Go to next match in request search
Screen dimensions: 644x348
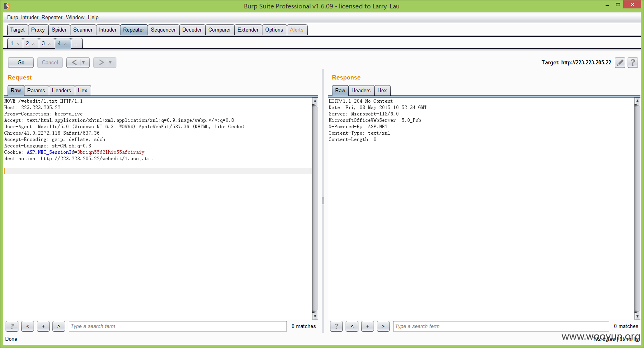pos(59,326)
